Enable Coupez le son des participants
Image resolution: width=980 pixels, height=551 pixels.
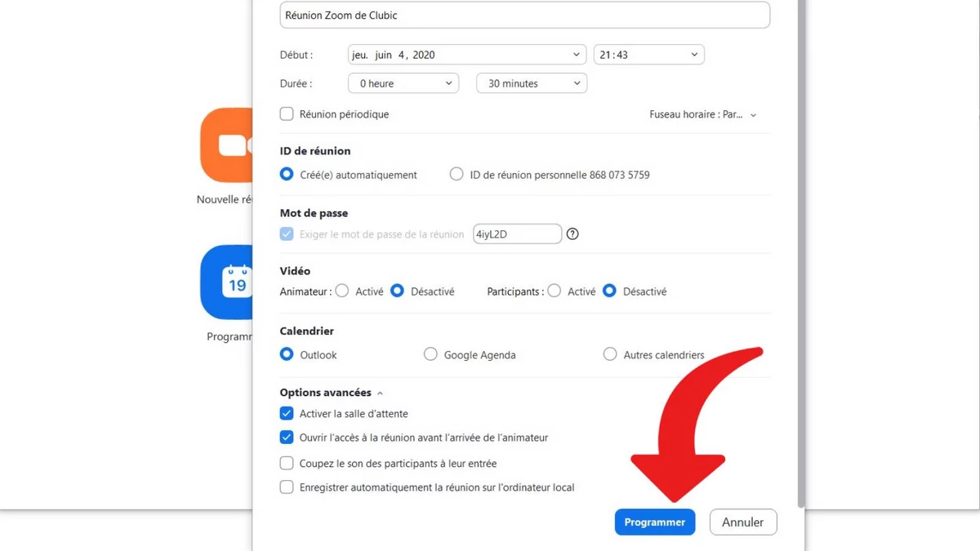pos(287,464)
